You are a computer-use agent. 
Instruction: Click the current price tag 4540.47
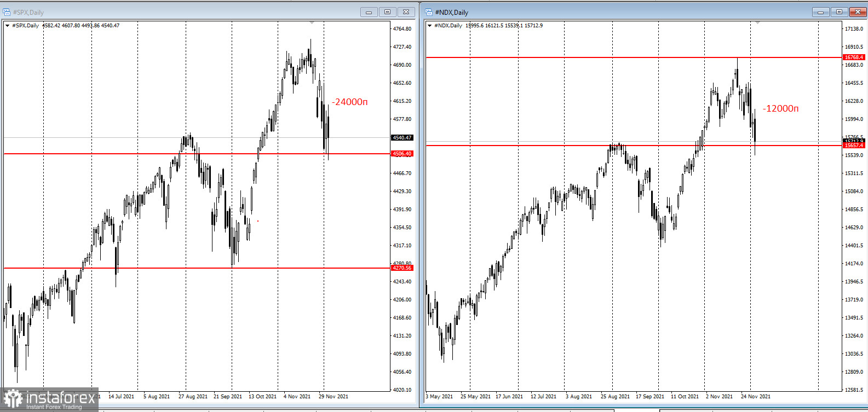(402, 138)
